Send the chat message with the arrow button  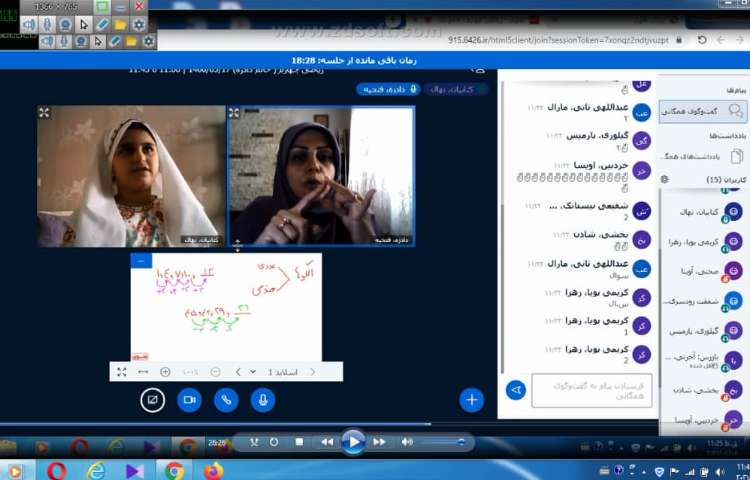[x=516, y=390]
